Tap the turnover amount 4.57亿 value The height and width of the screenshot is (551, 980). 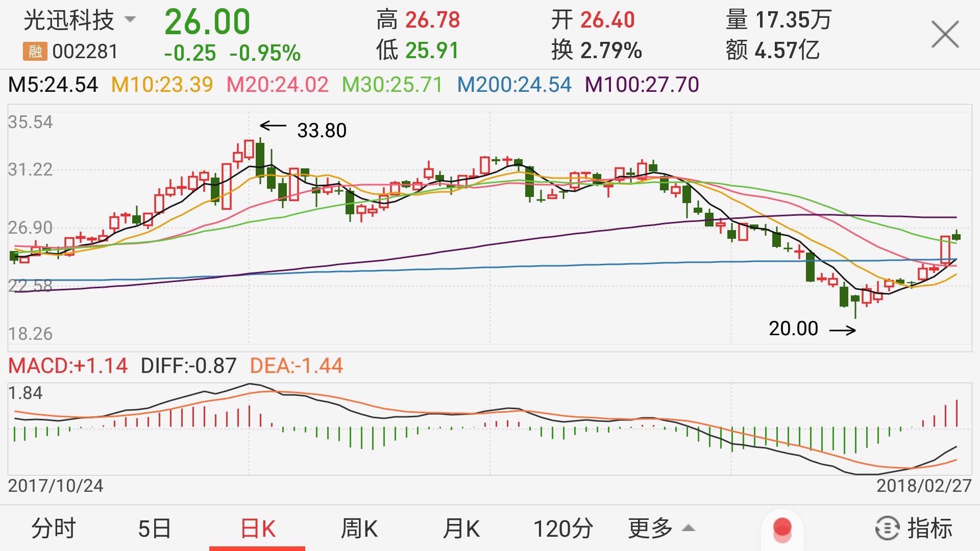tap(787, 51)
